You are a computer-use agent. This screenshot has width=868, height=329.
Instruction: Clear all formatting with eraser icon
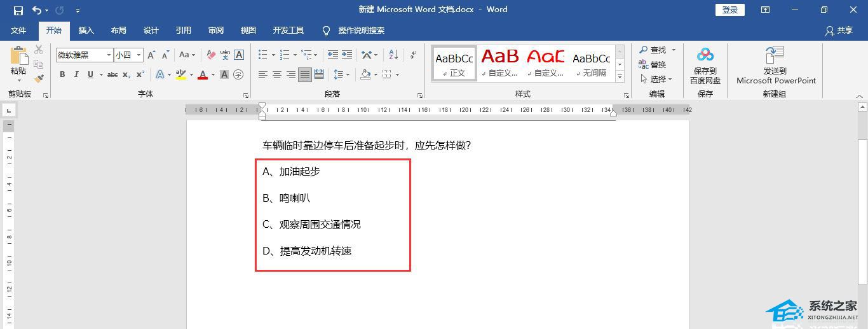click(210, 55)
